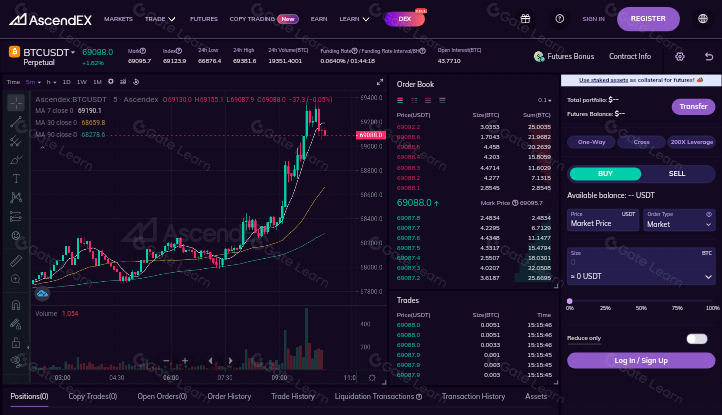Image resolution: width=722 pixels, height=415 pixels.
Task: Click the blue cloud save icon on chart
Action: tap(42, 293)
